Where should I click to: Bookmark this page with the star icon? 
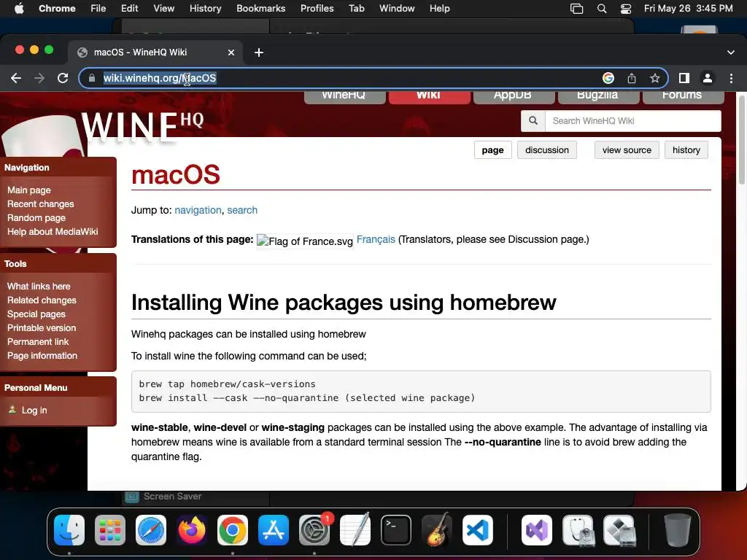[655, 78]
